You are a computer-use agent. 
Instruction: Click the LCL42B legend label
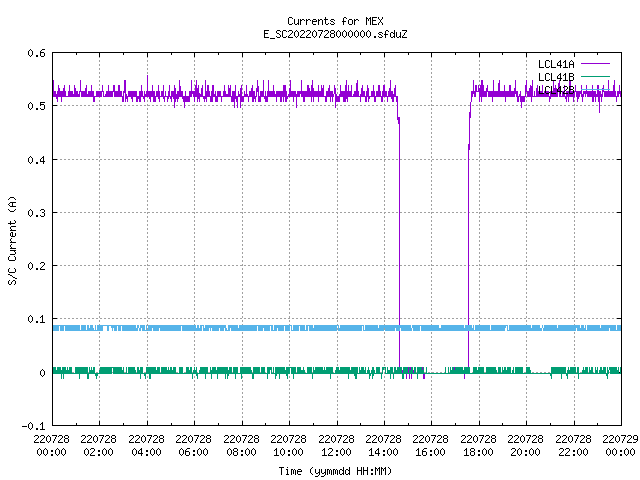pos(556,90)
